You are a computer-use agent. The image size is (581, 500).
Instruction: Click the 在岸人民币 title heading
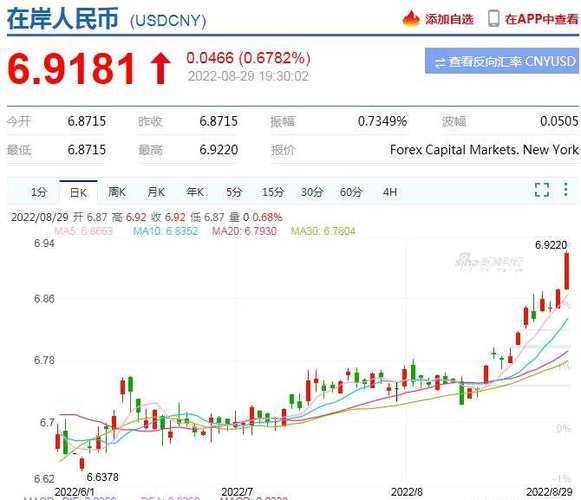pyautogui.click(x=63, y=19)
